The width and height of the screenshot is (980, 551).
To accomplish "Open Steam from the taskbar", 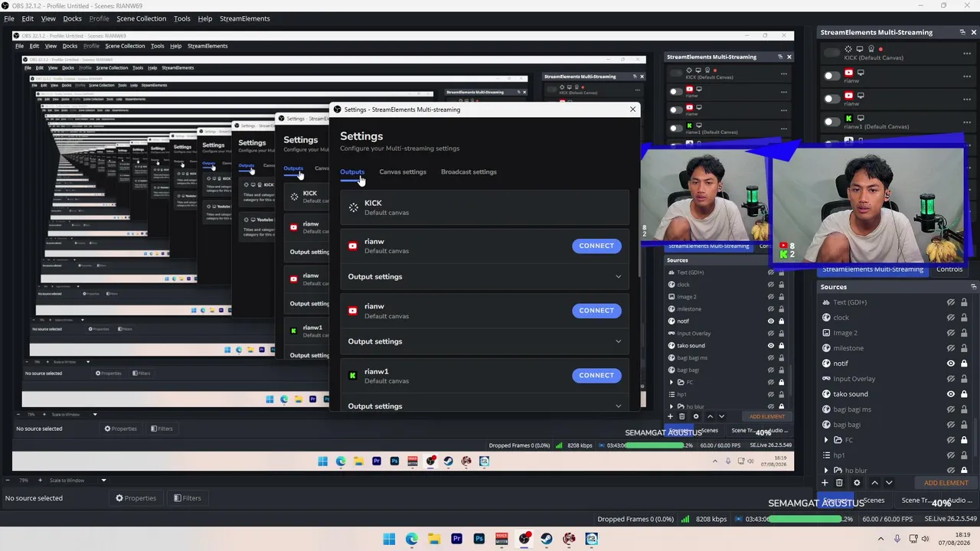I will 546,539.
